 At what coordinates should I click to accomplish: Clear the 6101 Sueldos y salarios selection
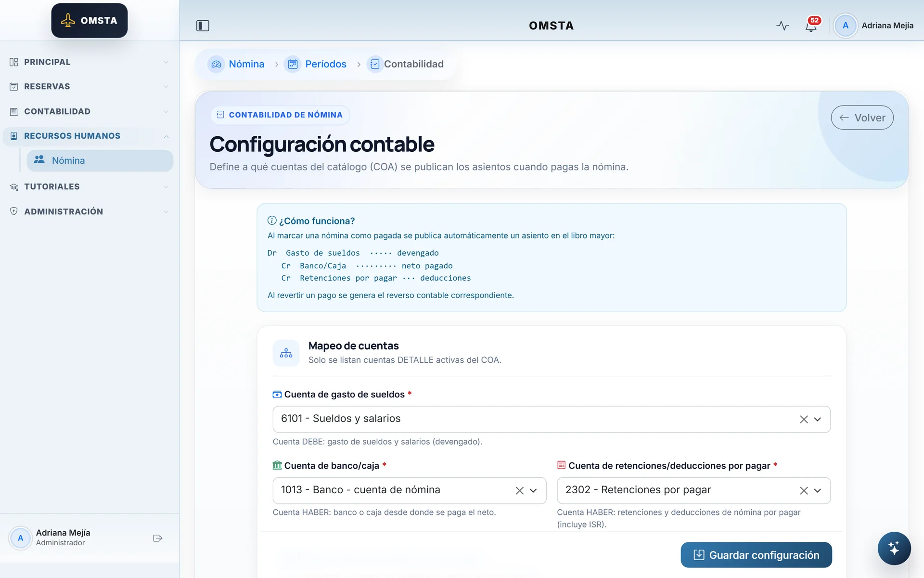pos(803,420)
